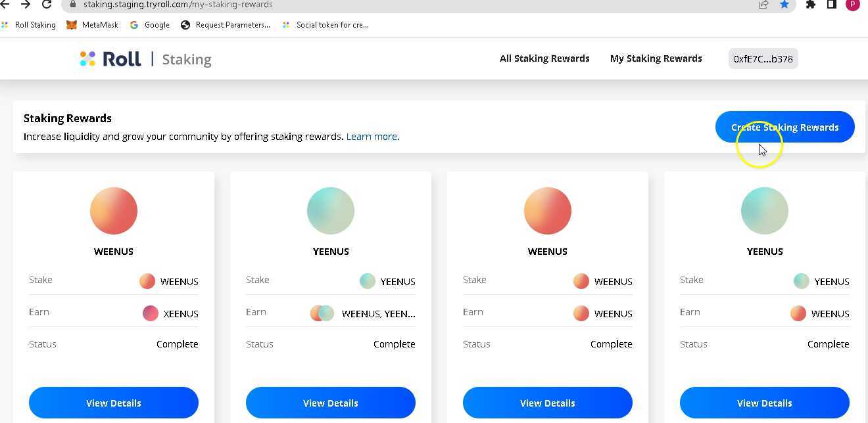The height and width of the screenshot is (423, 868).
Task: Click wallet address 0xfE7C...b378 button
Action: (763, 59)
